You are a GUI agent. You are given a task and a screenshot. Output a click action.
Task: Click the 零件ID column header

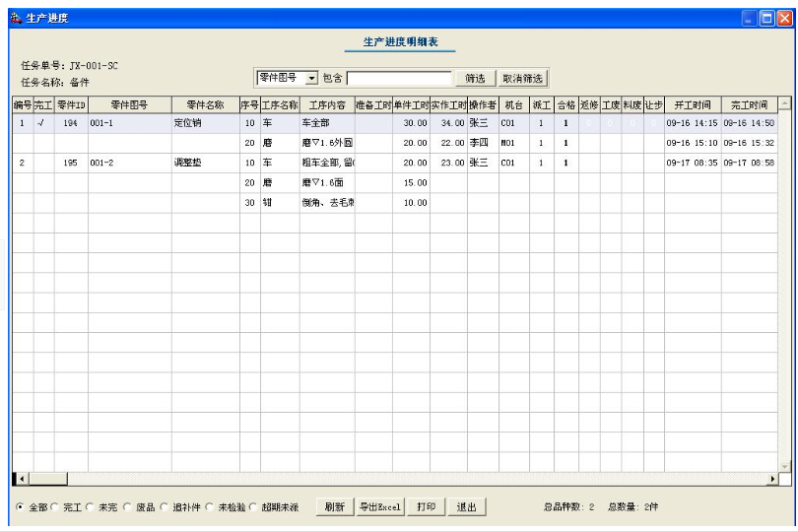pos(71,105)
